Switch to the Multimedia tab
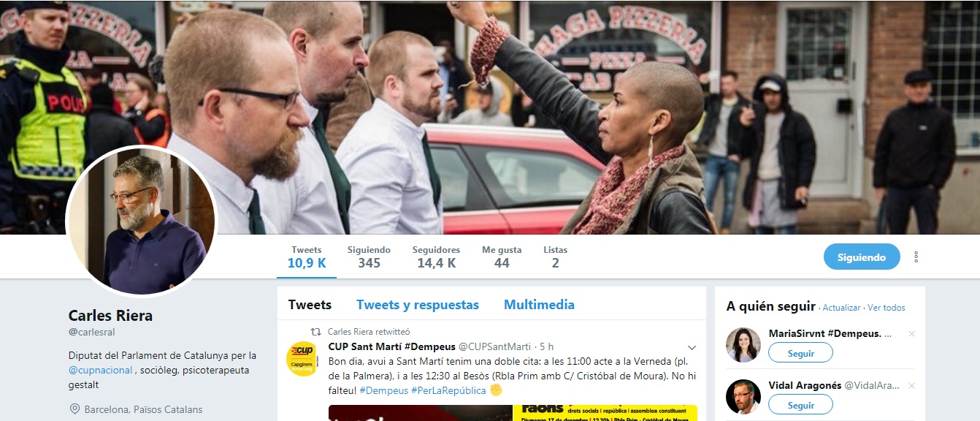980x421 pixels. point(539,305)
